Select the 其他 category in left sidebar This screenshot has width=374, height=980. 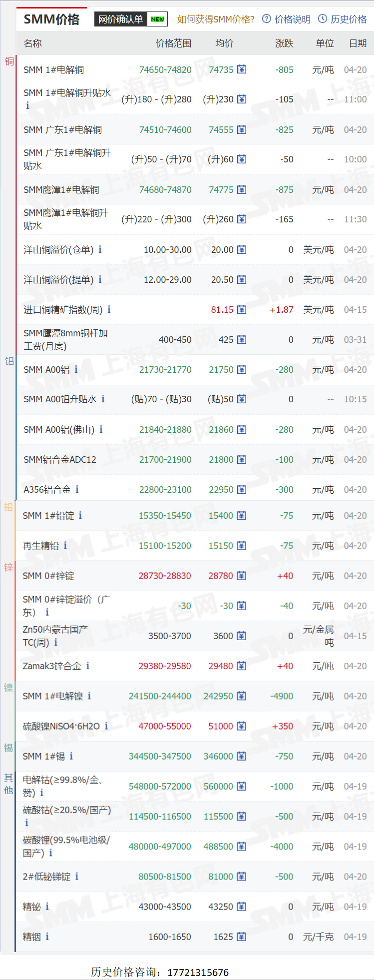(8, 784)
